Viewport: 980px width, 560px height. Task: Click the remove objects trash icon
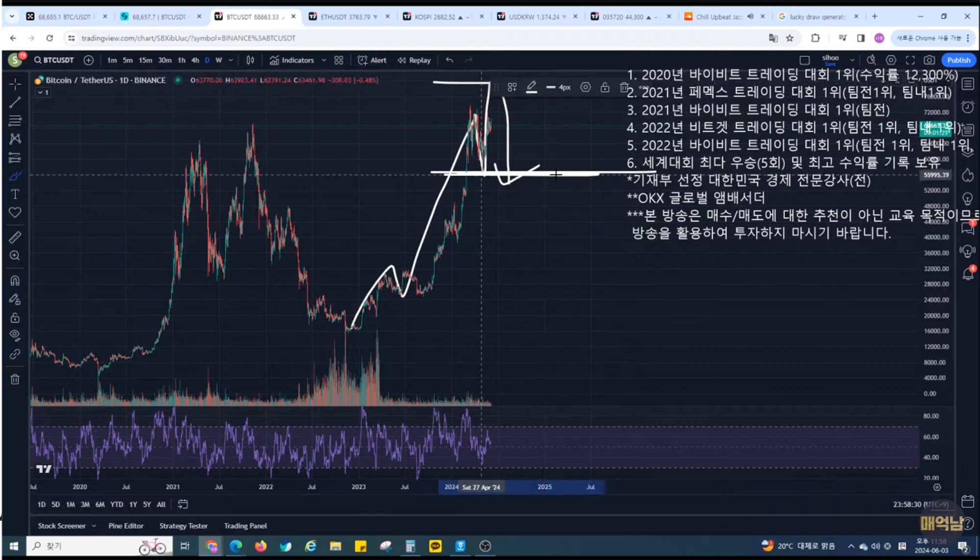pos(15,379)
